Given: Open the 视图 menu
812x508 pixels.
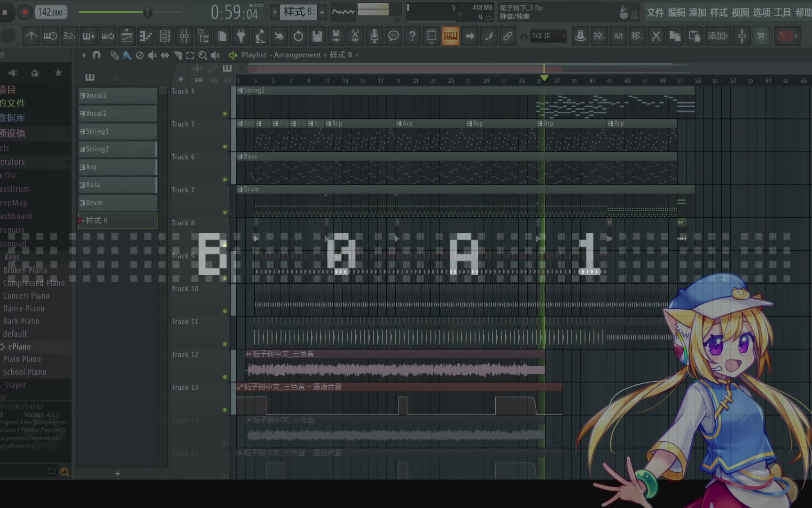Looking at the screenshot, I should click(x=741, y=12).
